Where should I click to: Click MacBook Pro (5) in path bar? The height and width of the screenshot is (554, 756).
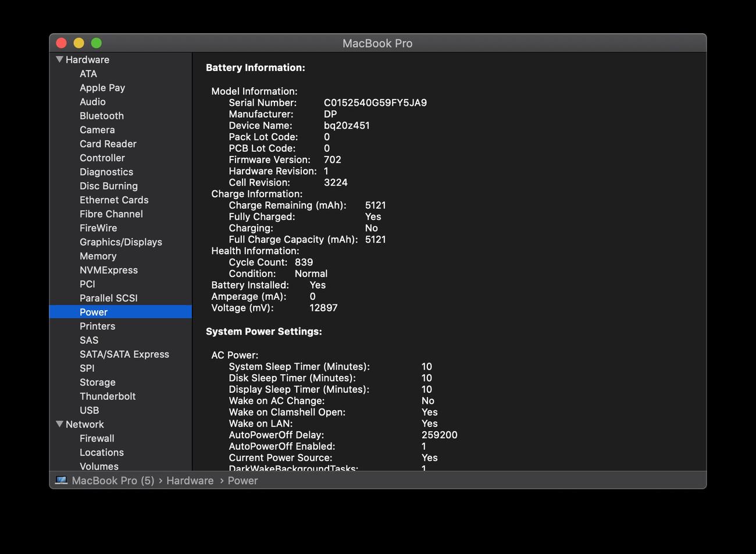[113, 481]
